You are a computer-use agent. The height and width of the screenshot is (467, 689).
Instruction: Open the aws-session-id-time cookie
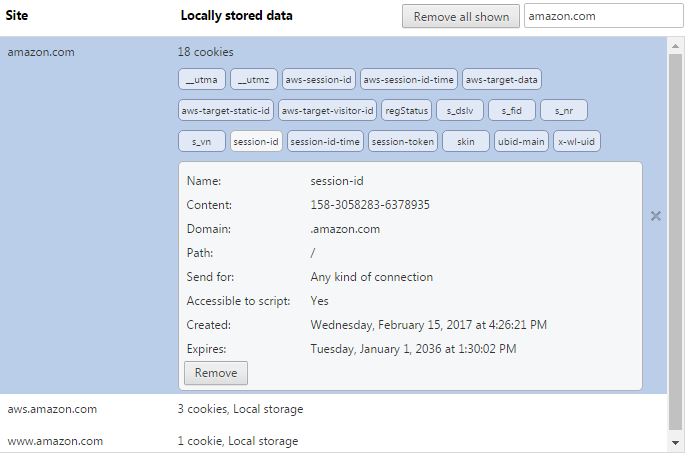tap(409, 80)
